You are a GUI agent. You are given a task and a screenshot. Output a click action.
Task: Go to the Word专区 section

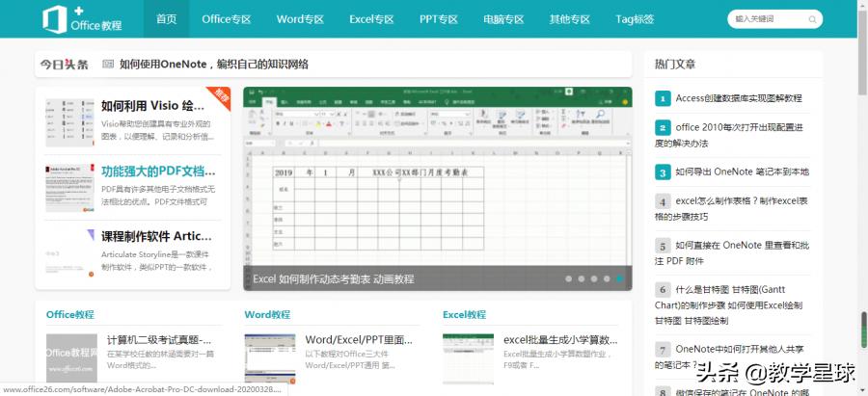pos(300,19)
